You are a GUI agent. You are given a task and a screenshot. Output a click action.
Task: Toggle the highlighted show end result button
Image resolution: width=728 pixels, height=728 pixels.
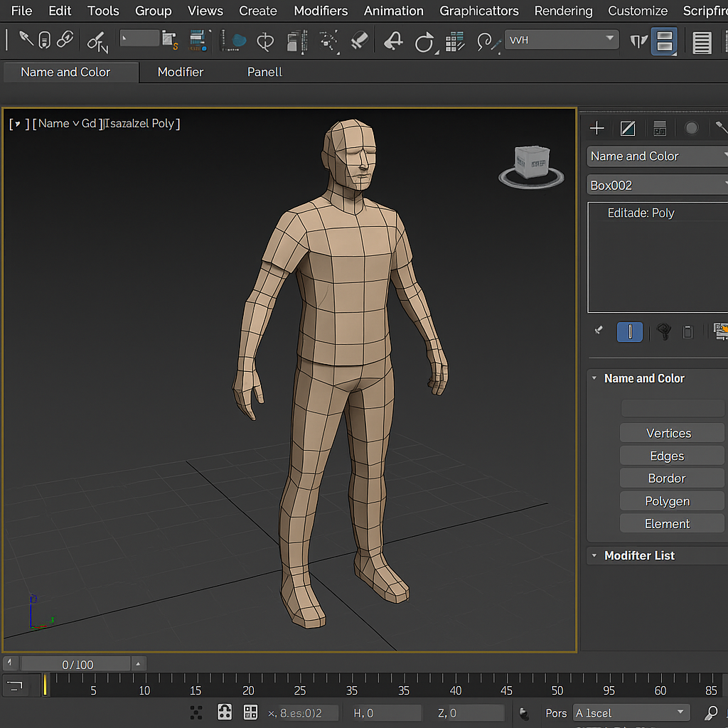point(630,332)
